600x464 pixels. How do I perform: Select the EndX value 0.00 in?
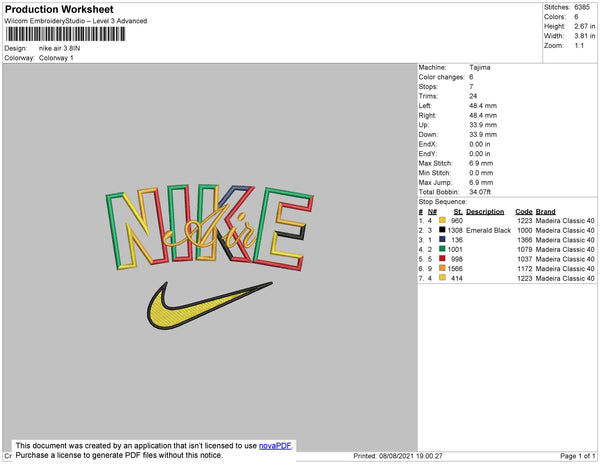click(x=480, y=144)
